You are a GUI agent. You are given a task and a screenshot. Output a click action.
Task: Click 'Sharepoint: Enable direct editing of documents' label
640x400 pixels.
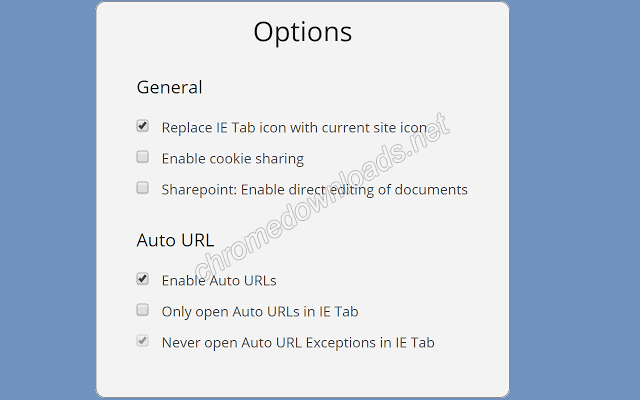(315, 190)
